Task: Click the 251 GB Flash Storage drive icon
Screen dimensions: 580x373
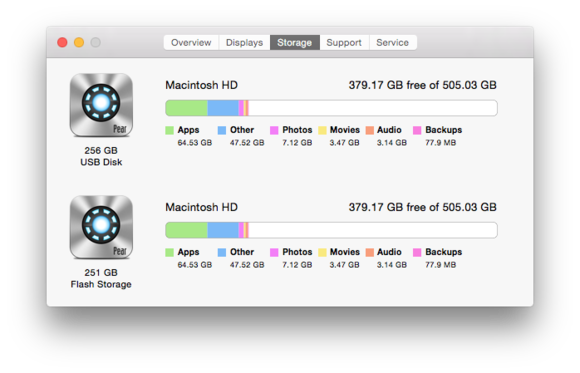Action: 101,227
